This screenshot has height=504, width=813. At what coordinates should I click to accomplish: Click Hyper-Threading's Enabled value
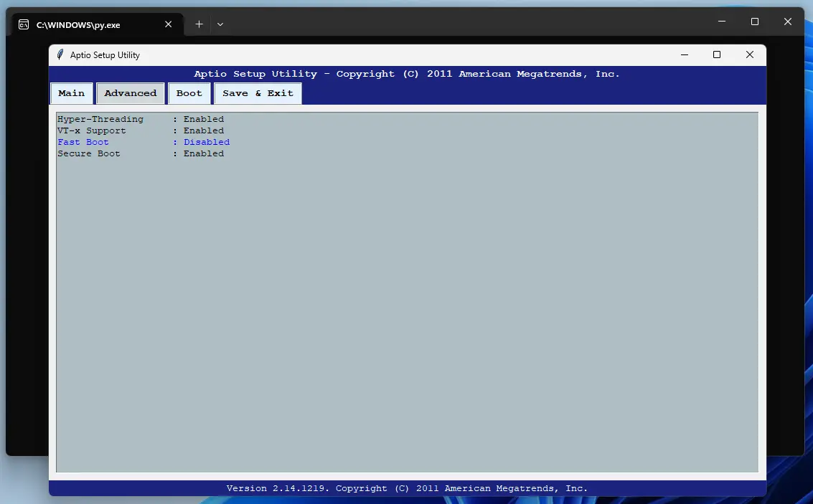(x=204, y=119)
